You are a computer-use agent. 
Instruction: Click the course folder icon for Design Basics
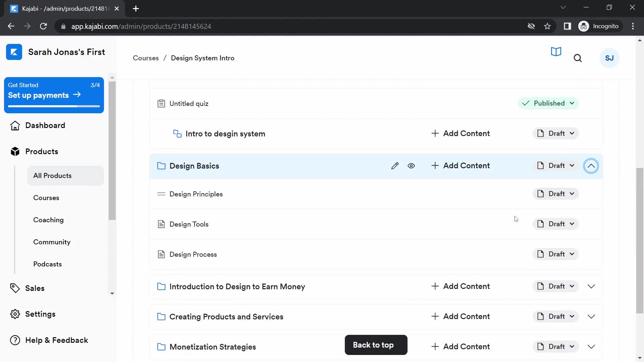click(x=161, y=165)
